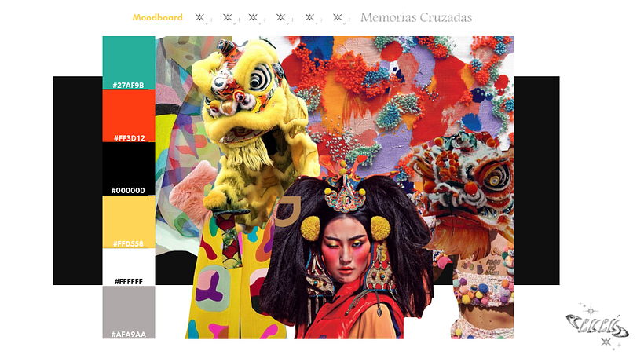644x362 pixels.
Task: Click the third sparkle icon in header
Action: point(255,17)
